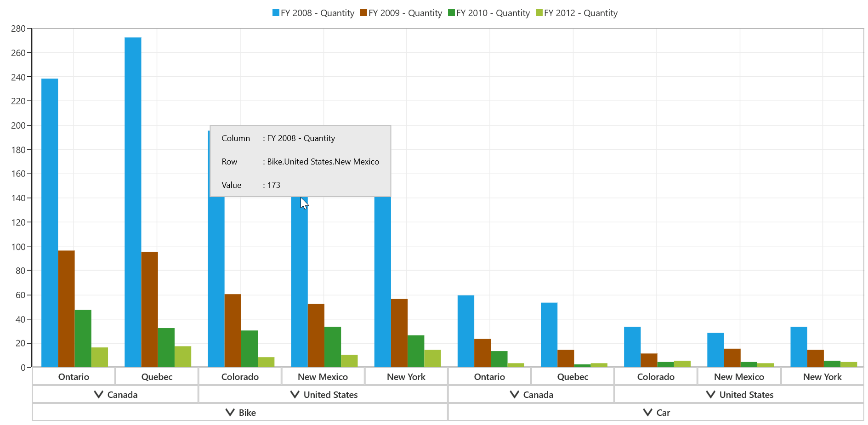Click the blue FY 2008 bar for Bike Ontario

(50, 223)
